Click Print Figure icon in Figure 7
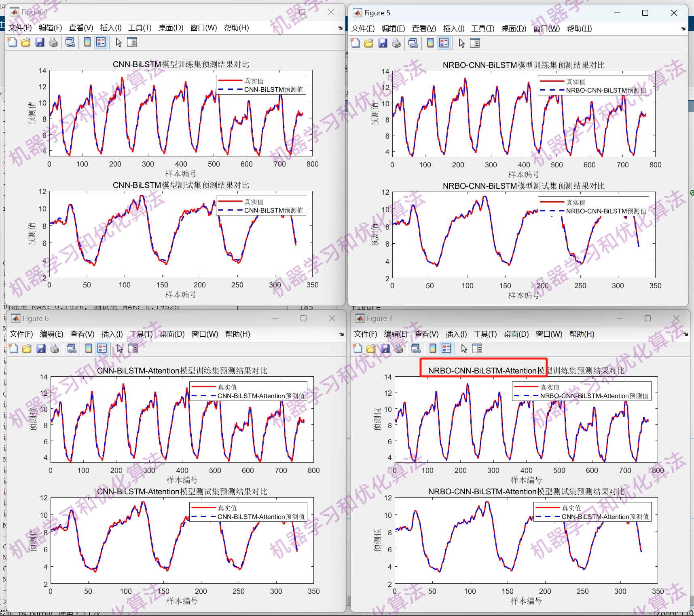The height and width of the screenshot is (616, 694). (x=399, y=348)
